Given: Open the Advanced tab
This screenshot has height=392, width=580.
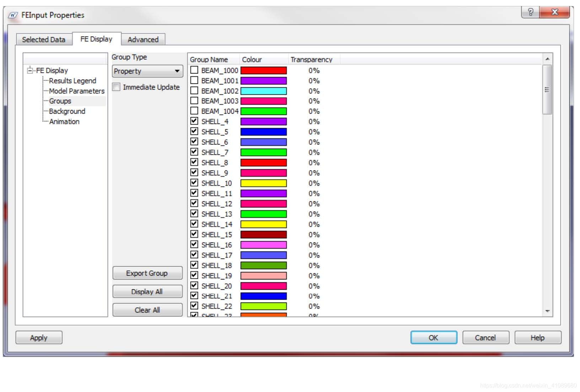Looking at the screenshot, I should click(x=143, y=39).
